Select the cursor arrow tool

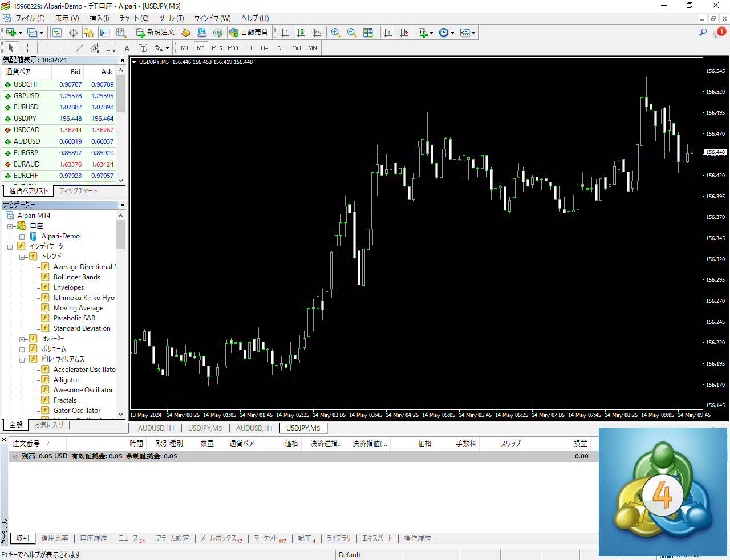11,48
